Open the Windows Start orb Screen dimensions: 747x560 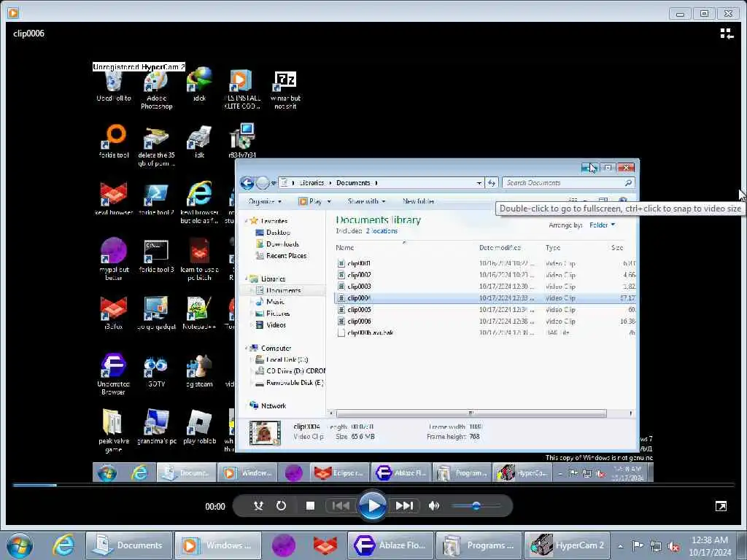click(x=20, y=545)
